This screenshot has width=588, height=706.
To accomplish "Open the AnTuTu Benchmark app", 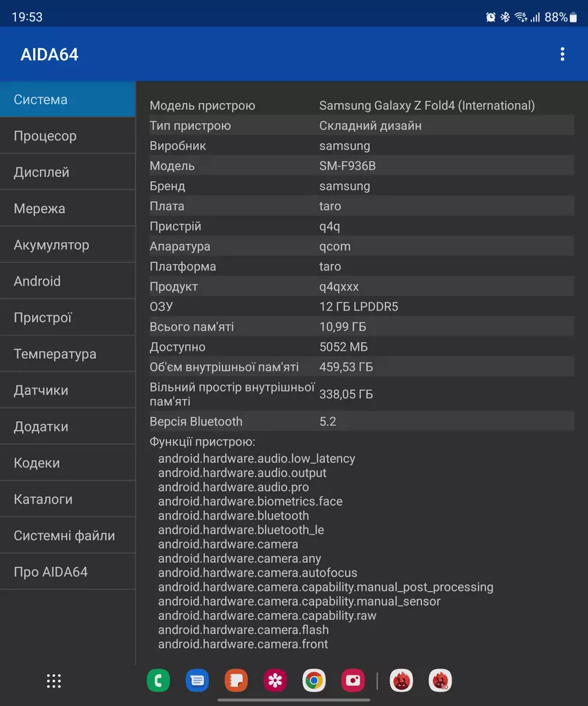I will click(x=402, y=680).
